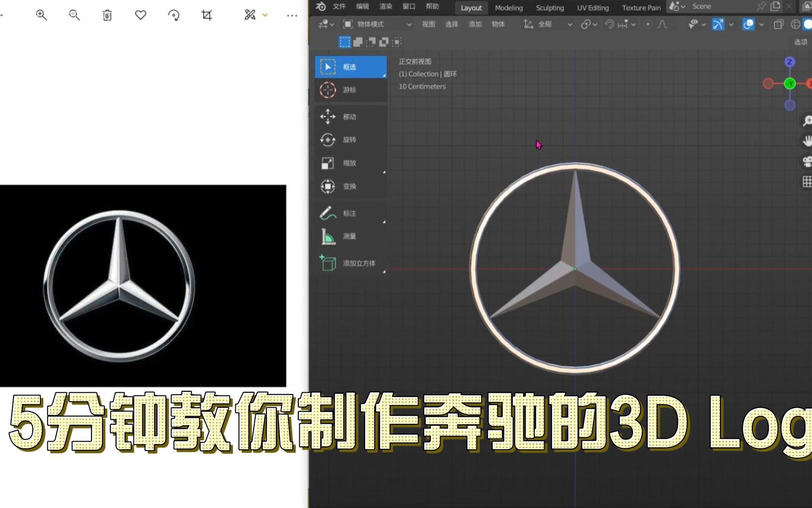The height and width of the screenshot is (508, 812).
Task: Select the 测量 measure tool
Action: point(351,236)
